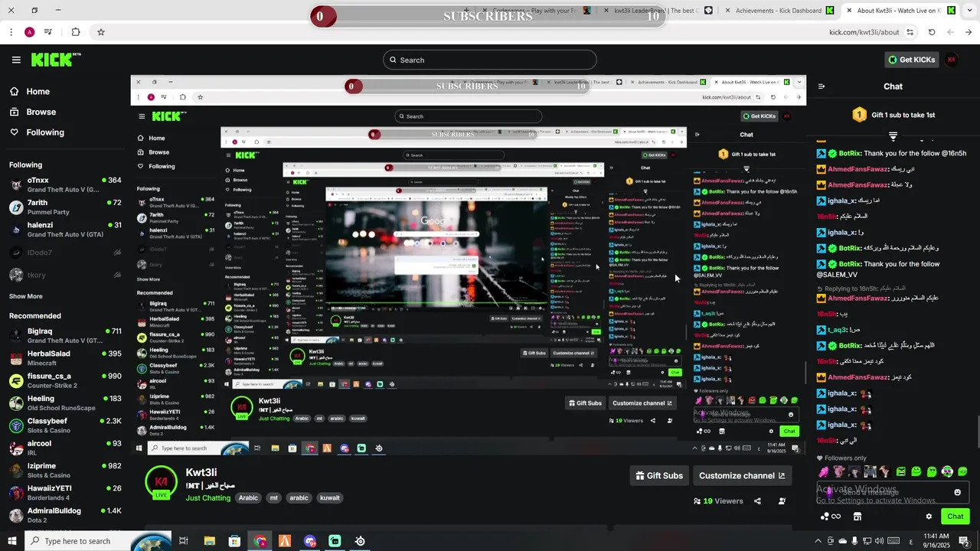Open the Windows Start menu

(x=12, y=541)
